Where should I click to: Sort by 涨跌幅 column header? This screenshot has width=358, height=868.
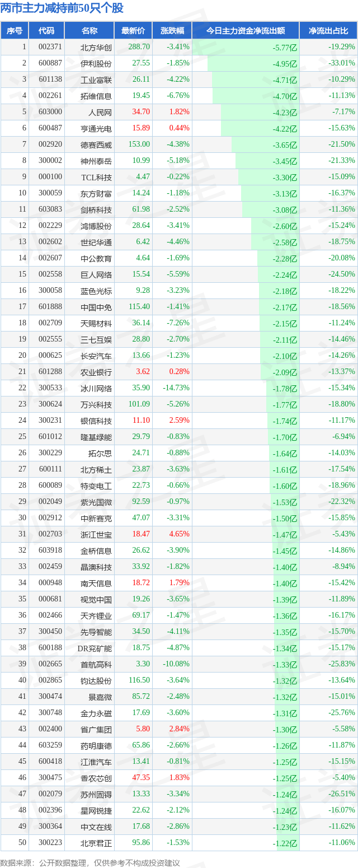pos(172,31)
